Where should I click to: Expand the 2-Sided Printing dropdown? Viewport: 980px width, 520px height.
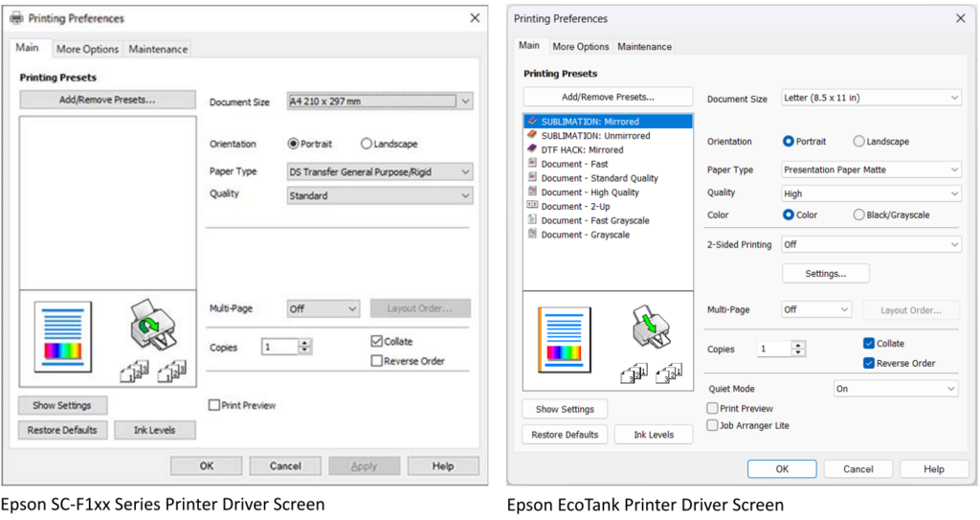(870, 245)
